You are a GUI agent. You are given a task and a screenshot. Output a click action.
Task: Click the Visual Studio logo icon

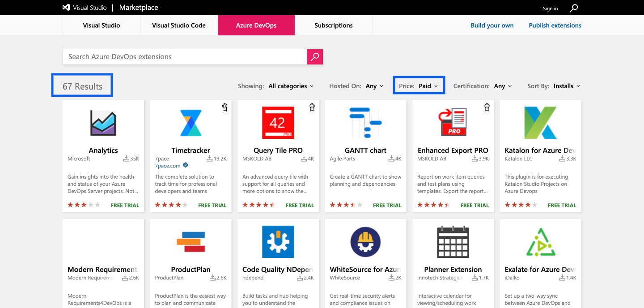click(66, 8)
